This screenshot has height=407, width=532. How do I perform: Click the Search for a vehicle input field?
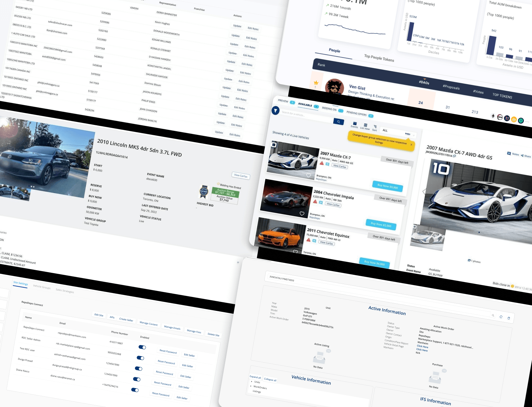[306, 116]
